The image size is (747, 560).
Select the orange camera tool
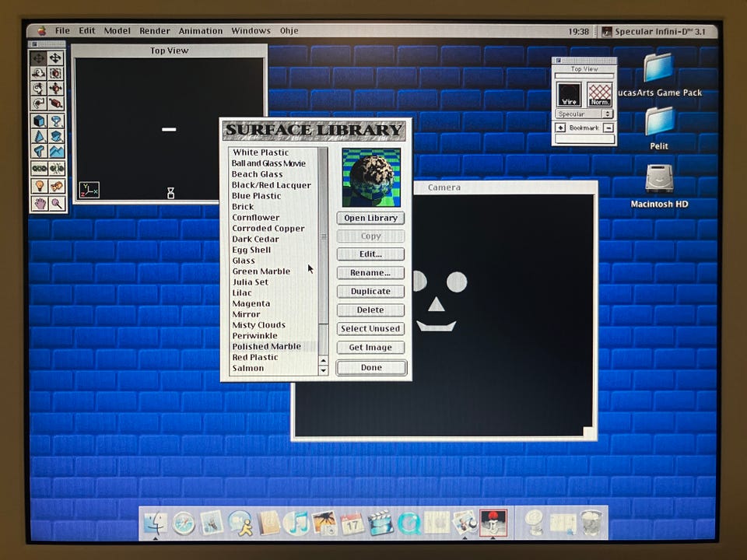[x=56, y=186]
